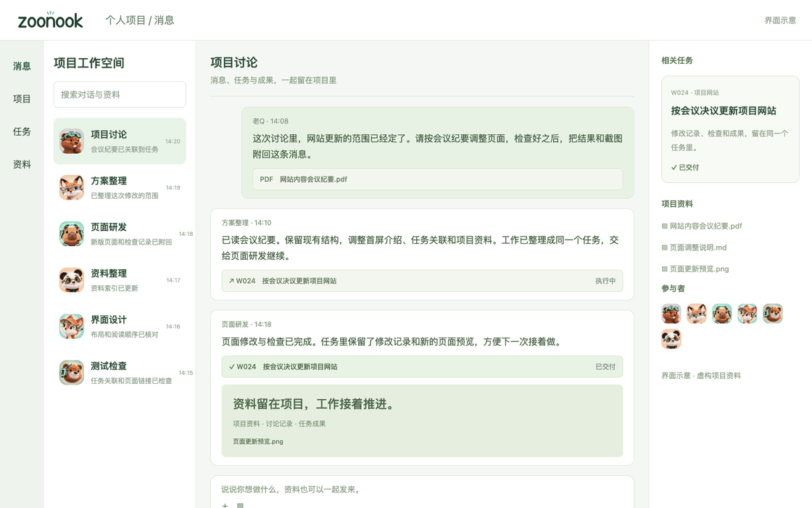812x508 pixels.
Task: Click headphone bear avatar under 参与者
Action: (773, 314)
